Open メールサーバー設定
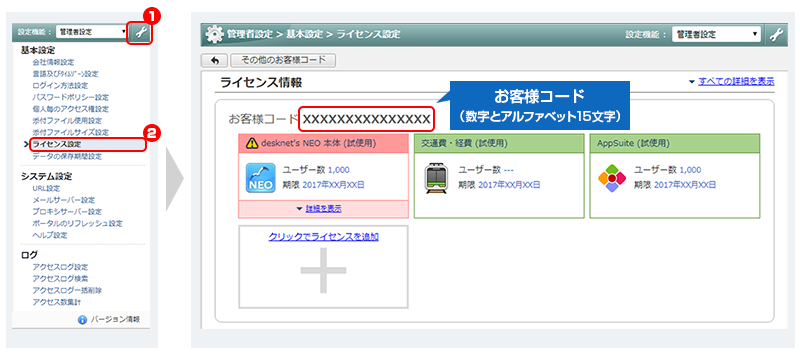800x360 pixels. click(63, 200)
